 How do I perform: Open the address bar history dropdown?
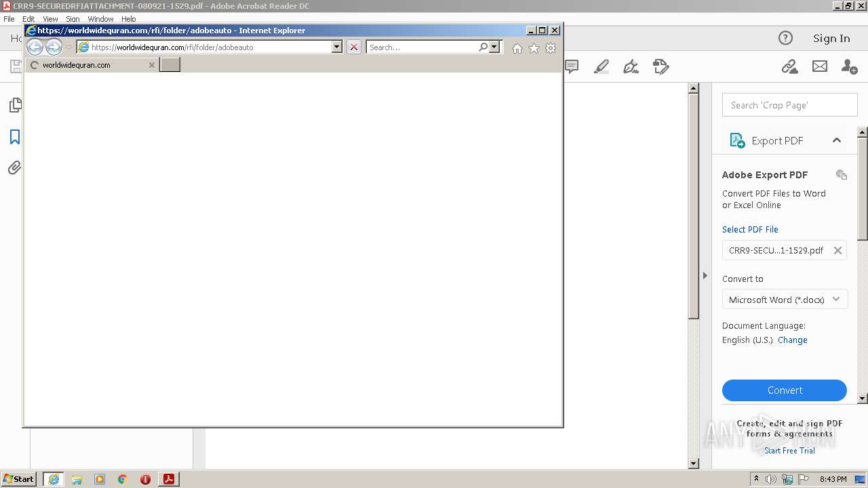336,47
